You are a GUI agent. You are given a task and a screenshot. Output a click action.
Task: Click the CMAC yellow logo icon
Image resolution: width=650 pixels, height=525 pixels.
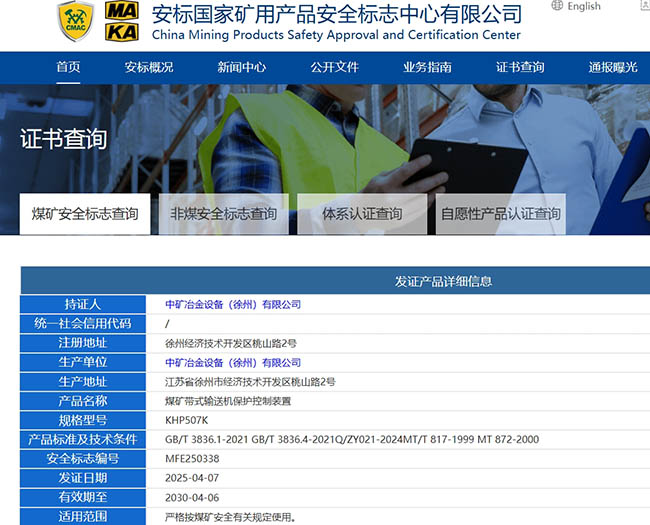coord(75,21)
